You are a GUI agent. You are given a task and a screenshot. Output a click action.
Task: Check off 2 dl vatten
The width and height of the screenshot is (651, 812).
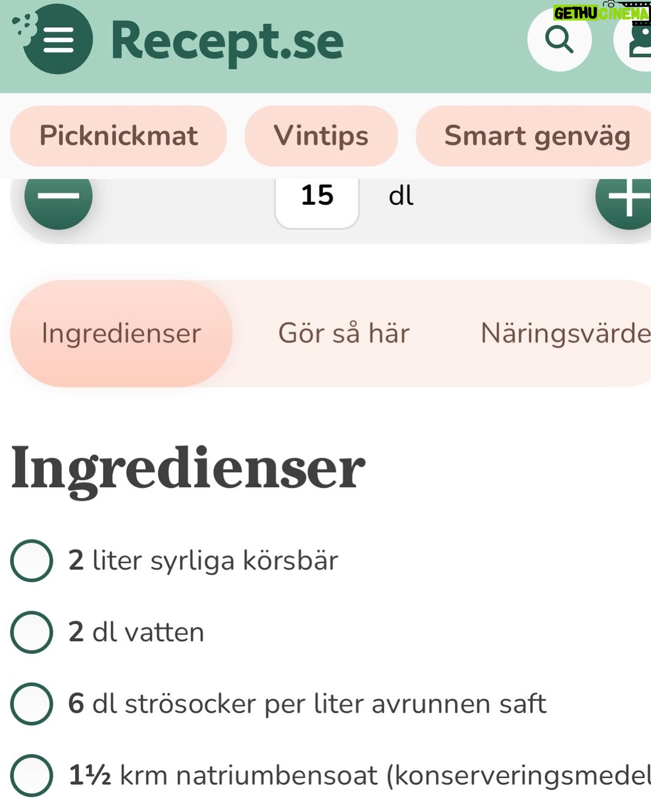point(32,632)
